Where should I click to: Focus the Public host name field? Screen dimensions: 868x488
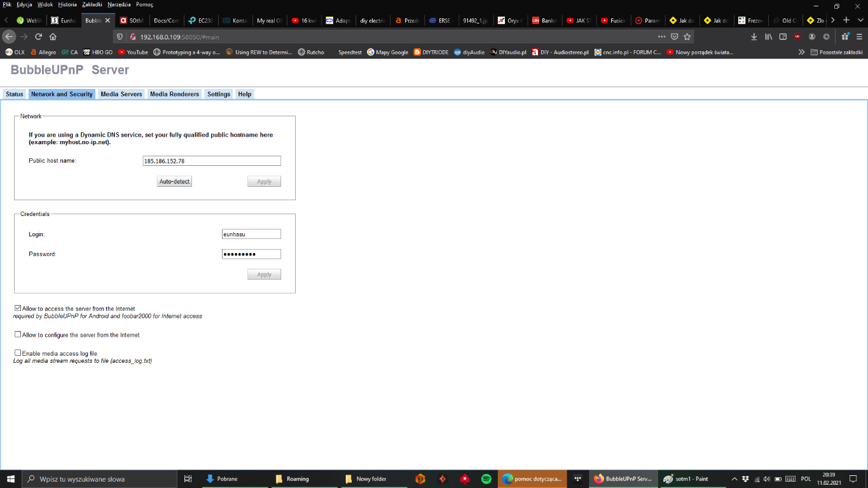coord(212,161)
